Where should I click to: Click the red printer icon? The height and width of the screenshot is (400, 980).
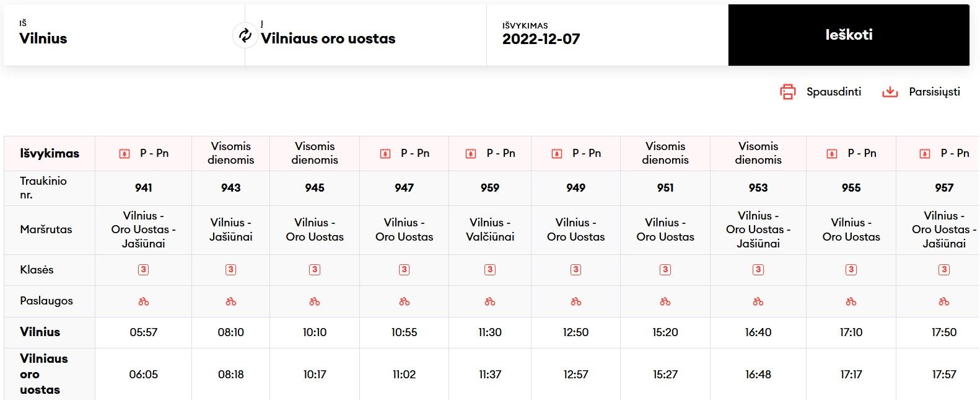[787, 92]
